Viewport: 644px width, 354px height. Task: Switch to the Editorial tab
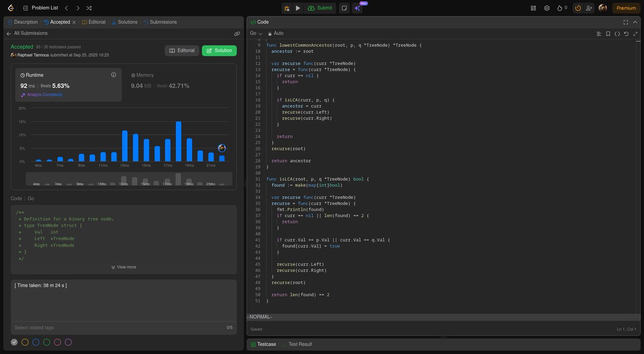[94, 22]
